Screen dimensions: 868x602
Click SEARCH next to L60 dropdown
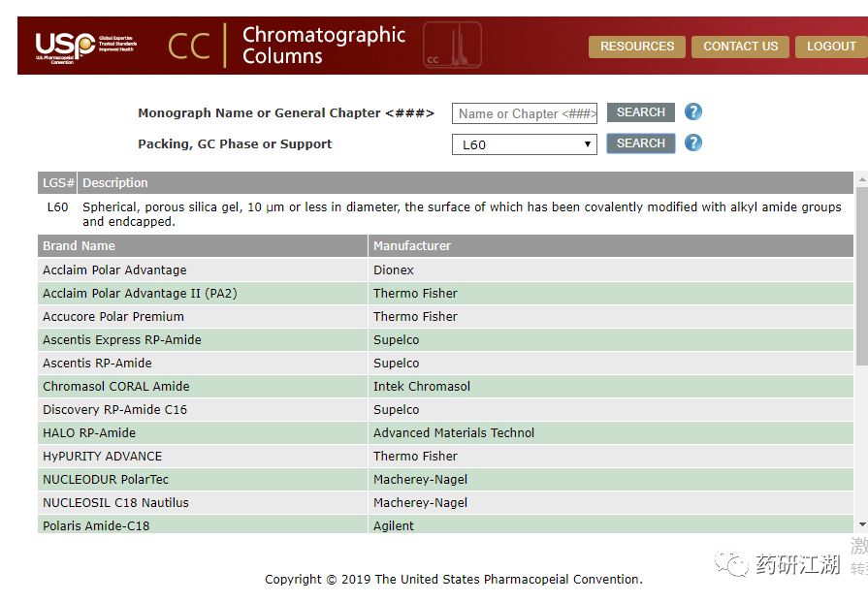[x=641, y=143]
